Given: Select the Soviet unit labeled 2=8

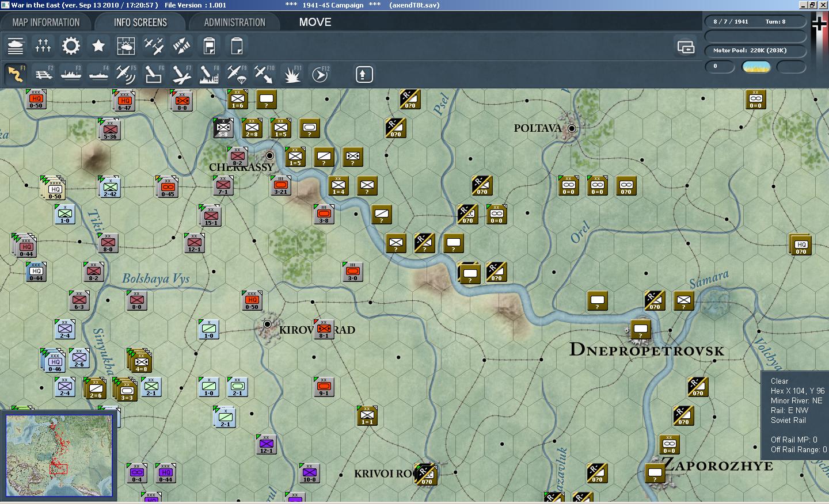Looking at the screenshot, I should [x=252, y=128].
